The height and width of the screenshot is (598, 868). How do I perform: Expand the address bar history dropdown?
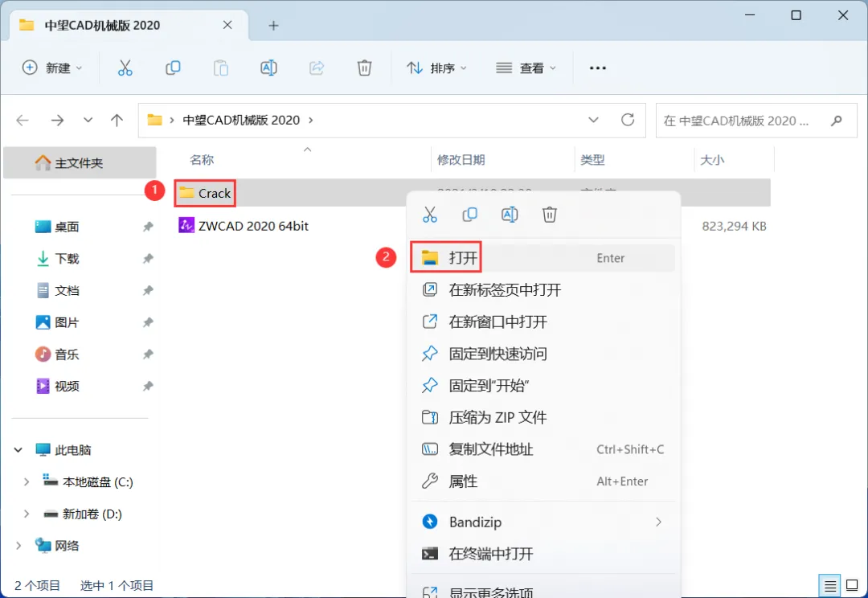(593, 120)
